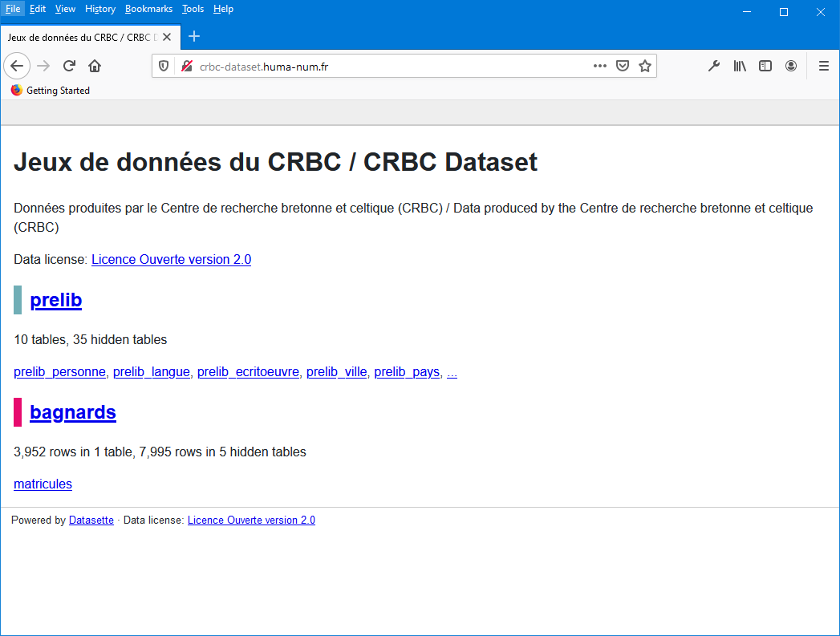
Task: Open the matricules table link
Action: (x=43, y=484)
